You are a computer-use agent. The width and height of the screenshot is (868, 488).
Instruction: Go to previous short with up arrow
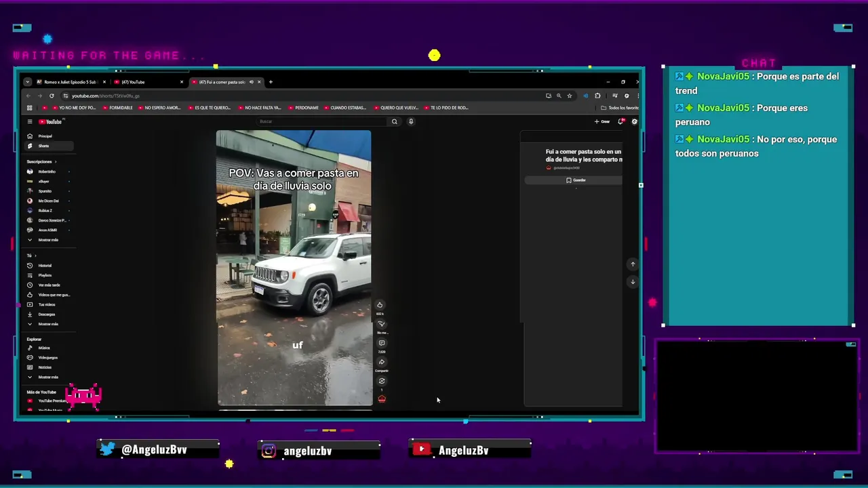pos(633,264)
